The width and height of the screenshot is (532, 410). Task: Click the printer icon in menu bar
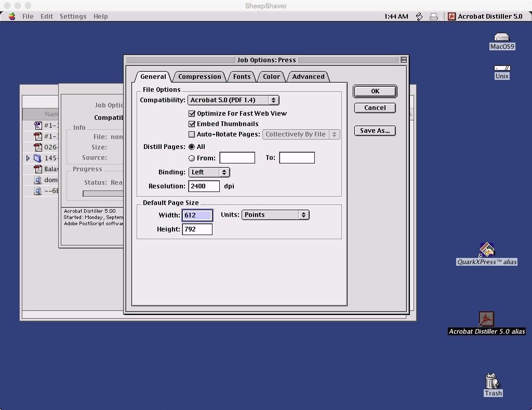pyautogui.click(x=434, y=17)
